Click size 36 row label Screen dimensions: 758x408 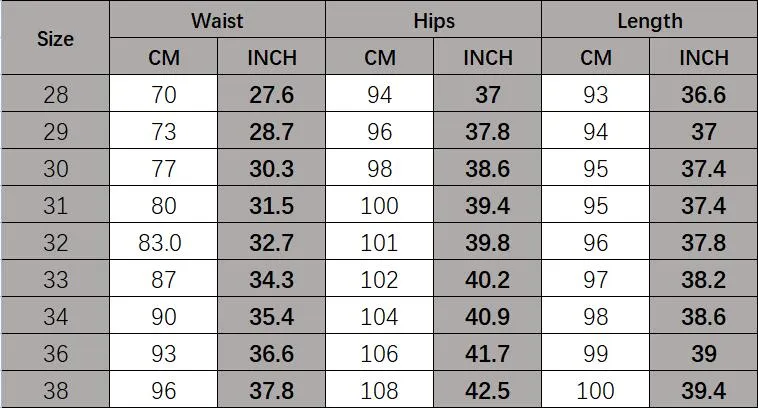(55, 352)
